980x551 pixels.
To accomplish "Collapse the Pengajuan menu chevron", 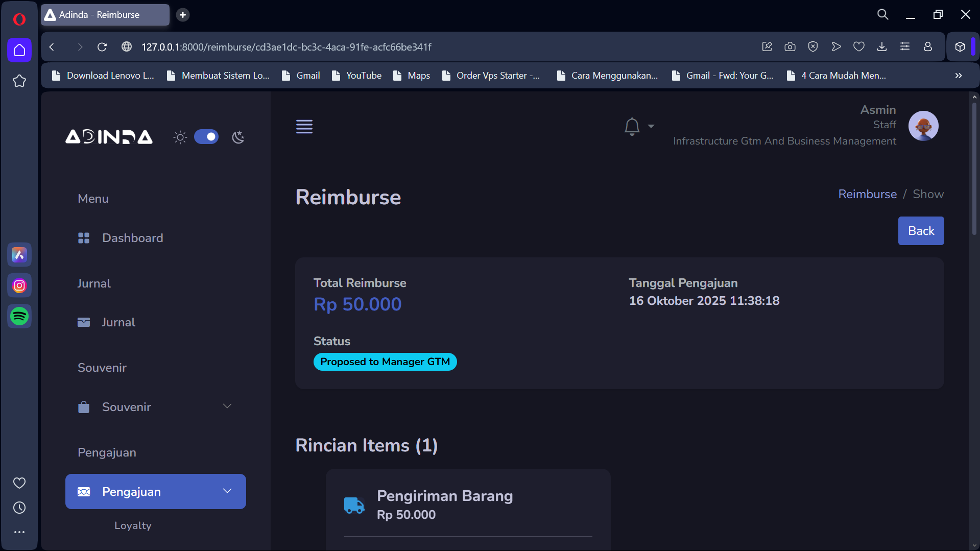I will (227, 491).
